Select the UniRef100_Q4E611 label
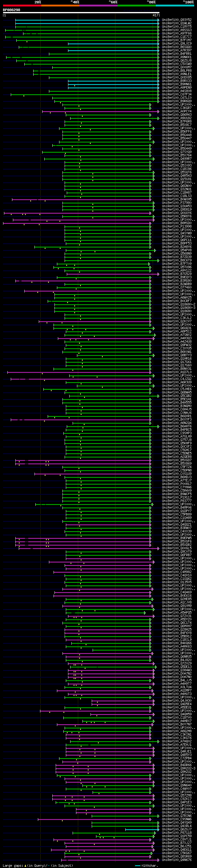197x868 pixels. click(177, 850)
